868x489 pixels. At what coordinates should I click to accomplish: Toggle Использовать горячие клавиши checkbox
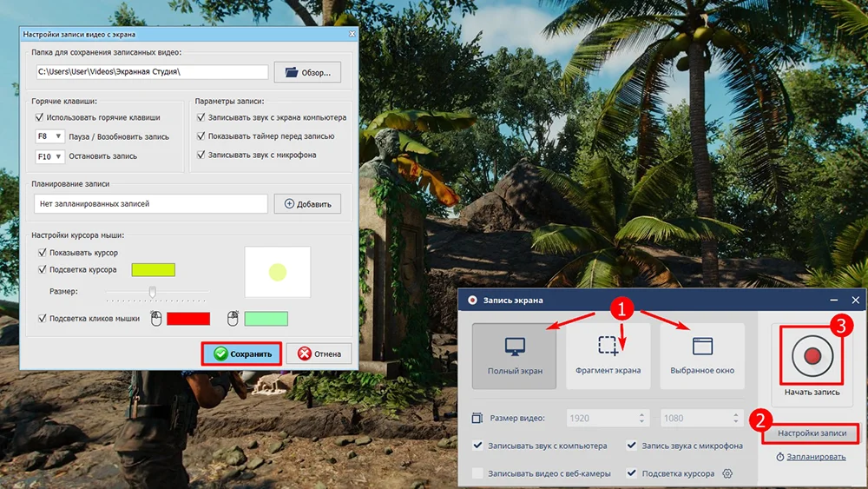coord(40,117)
